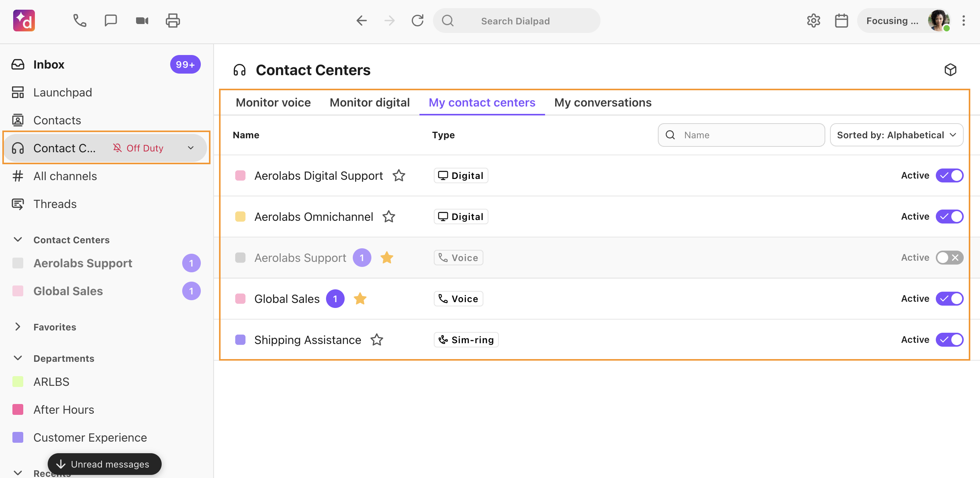Image resolution: width=980 pixels, height=478 pixels.
Task: Click Aerolabs Omnichannel row name
Action: pos(314,217)
